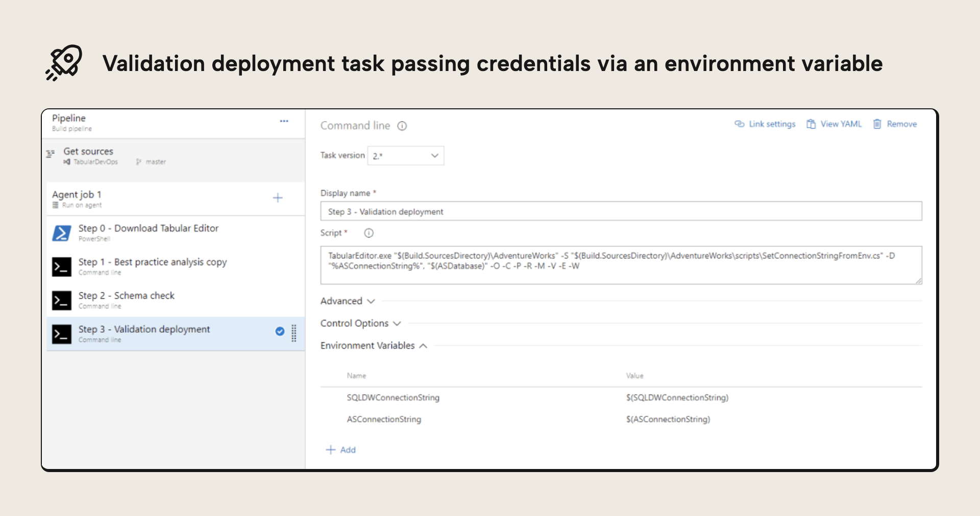Click the Link settings chain icon
980x516 pixels.
[739, 124]
